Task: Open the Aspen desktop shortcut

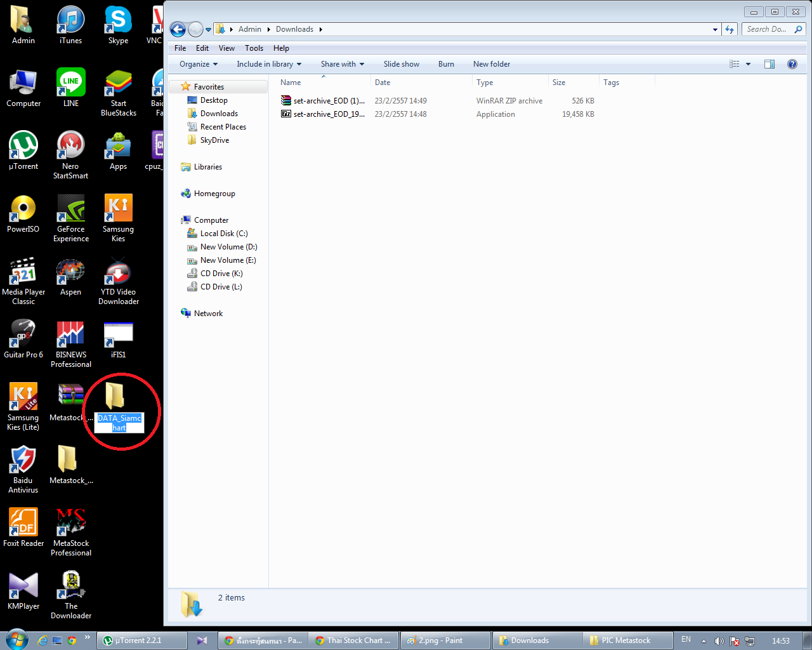Action: [70, 276]
